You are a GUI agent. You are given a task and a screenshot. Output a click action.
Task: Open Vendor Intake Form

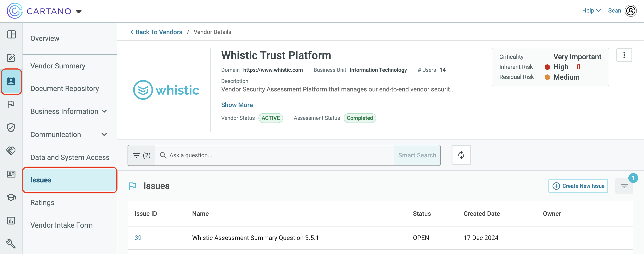pyautogui.click(x=62, y=225)
